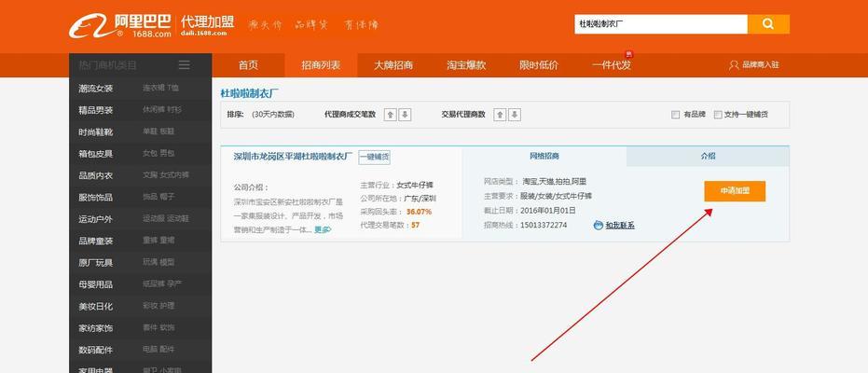Sort 交易代理商数 ascending with up arrow

coord(500,115)
